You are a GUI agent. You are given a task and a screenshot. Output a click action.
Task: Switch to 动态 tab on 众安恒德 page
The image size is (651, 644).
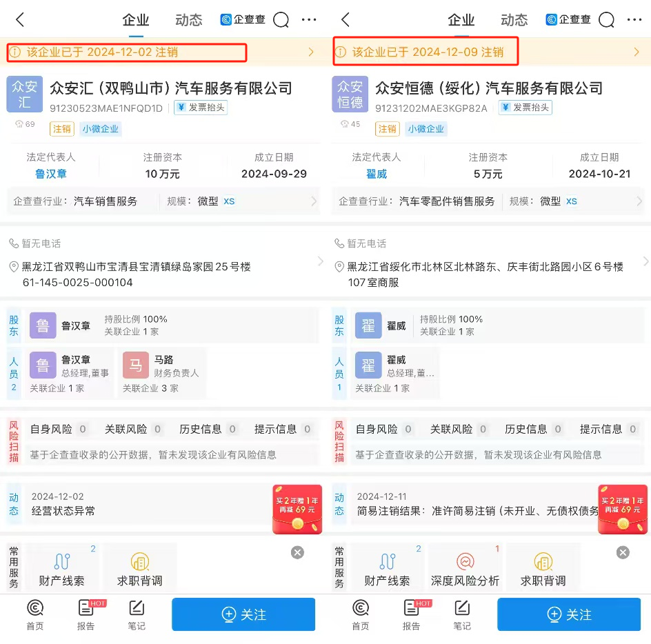pyautogui.click(x=514, y=20)
